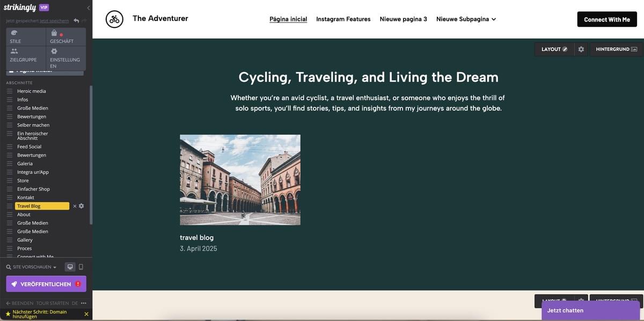Click the undo arrow in the sidebar header
Screen dimensions: 644x321
(76, 21)
